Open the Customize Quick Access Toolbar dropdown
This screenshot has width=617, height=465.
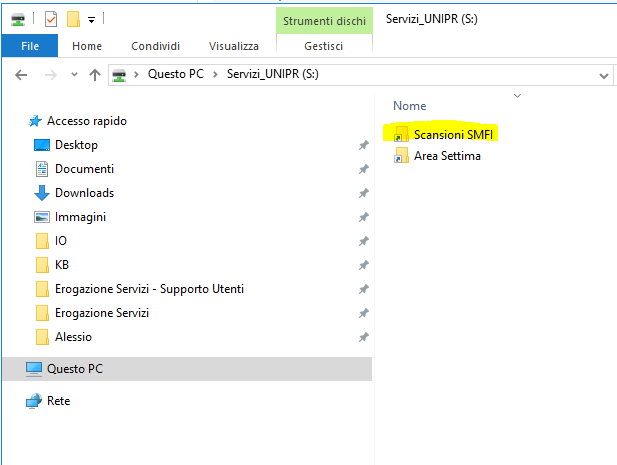point(92,18)
